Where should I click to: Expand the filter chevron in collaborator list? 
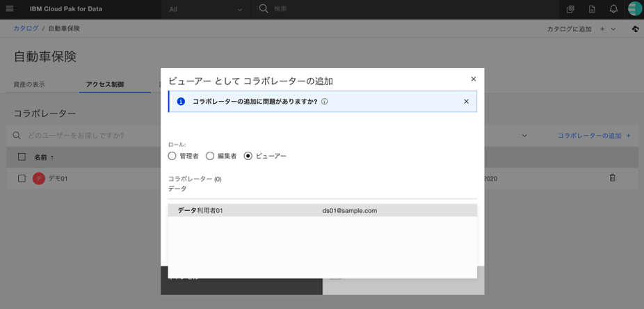524,136
